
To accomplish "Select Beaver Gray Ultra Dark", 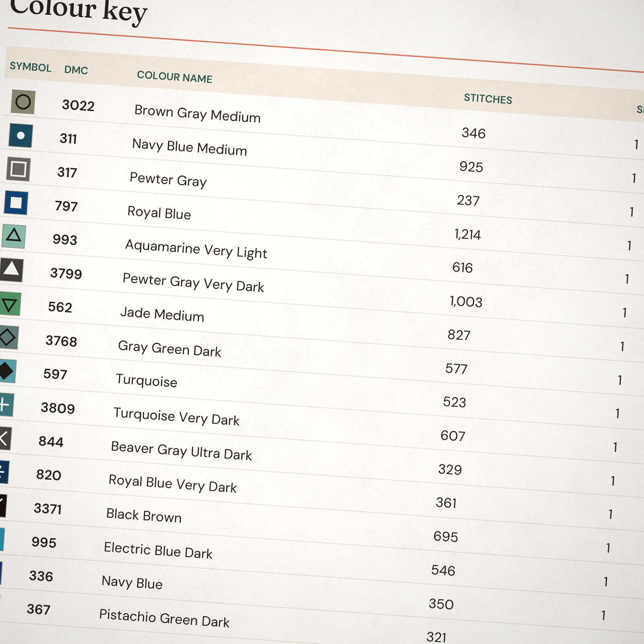I will 181,451.
